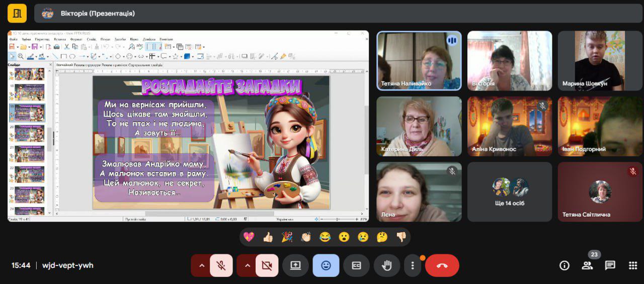Screen dimensions: 644x284
Task: Select Тетяна Наливайко's video tile
Action: (x=419, y=61)
